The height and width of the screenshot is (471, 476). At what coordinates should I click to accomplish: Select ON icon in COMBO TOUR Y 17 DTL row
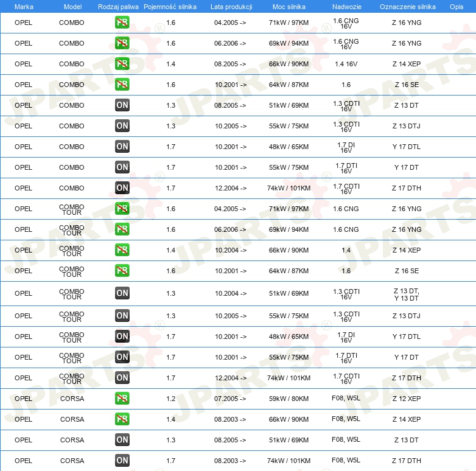tap(122, 337)
